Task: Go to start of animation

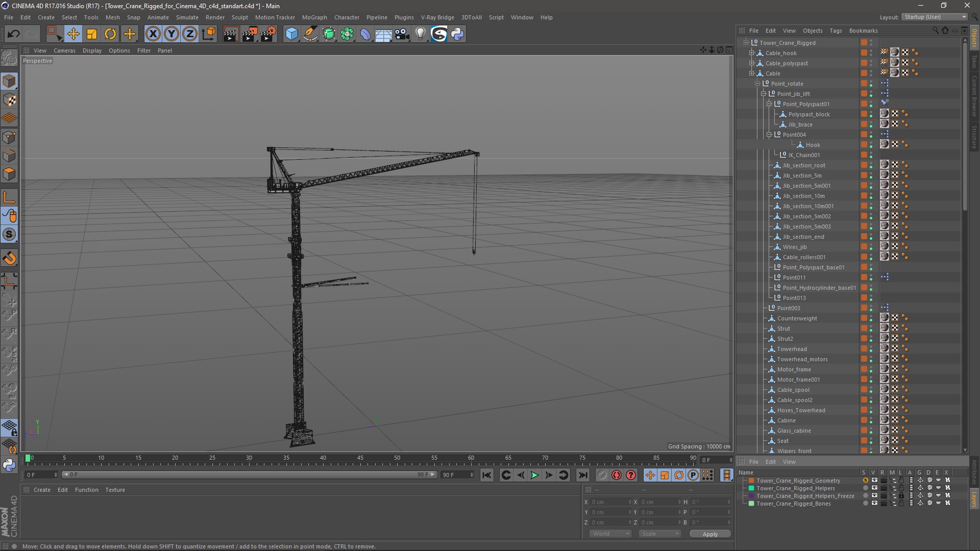Action: [487, 475]
